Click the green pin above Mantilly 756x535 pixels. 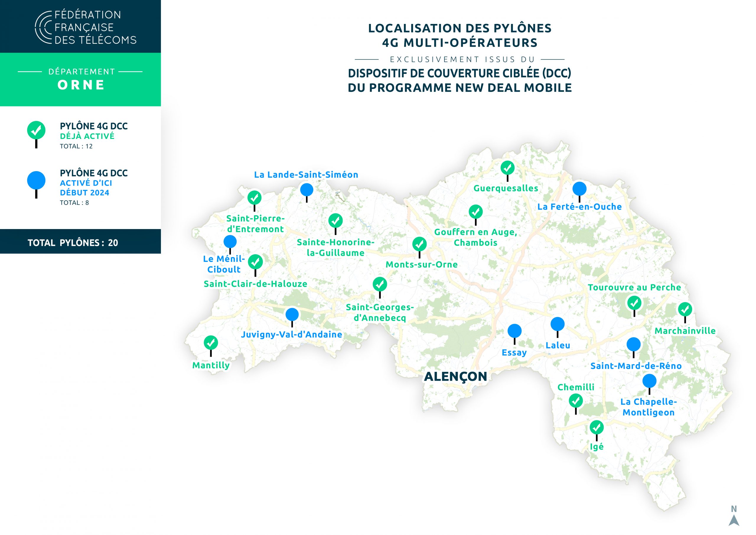211,346
